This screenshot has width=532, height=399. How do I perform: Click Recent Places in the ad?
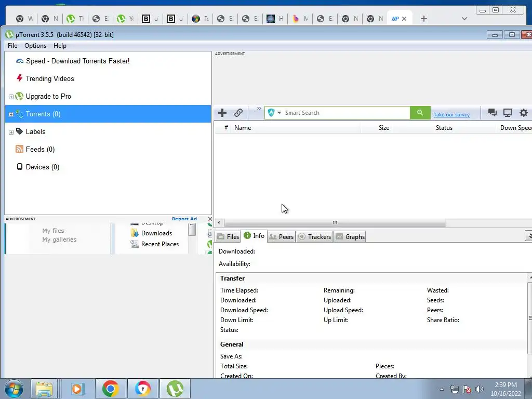click(160, 244)
